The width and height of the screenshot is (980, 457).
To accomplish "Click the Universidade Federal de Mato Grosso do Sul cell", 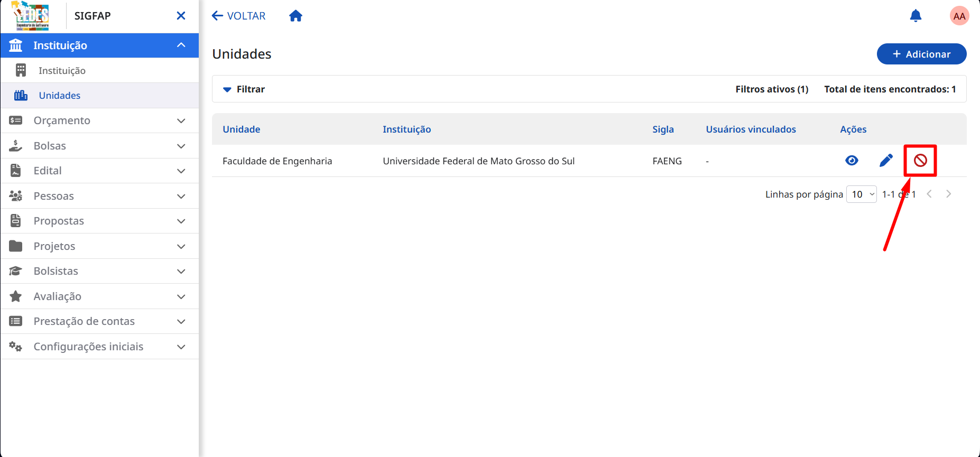I will [478, 161].
